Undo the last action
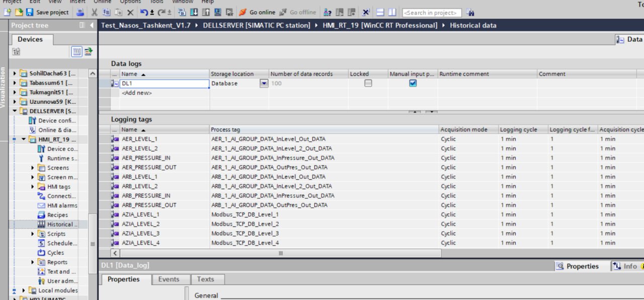This screenshot has width=644, height=300. click(144, 12)
